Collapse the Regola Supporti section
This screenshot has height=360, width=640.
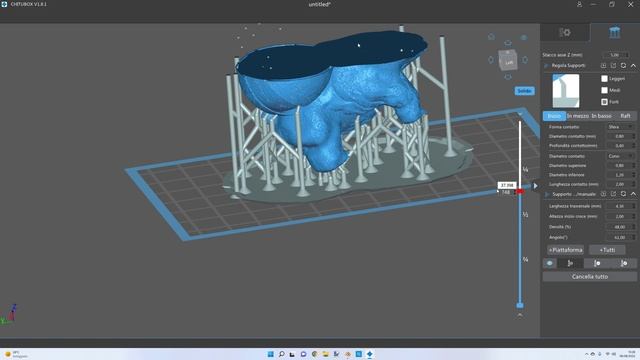coord(633,65)
